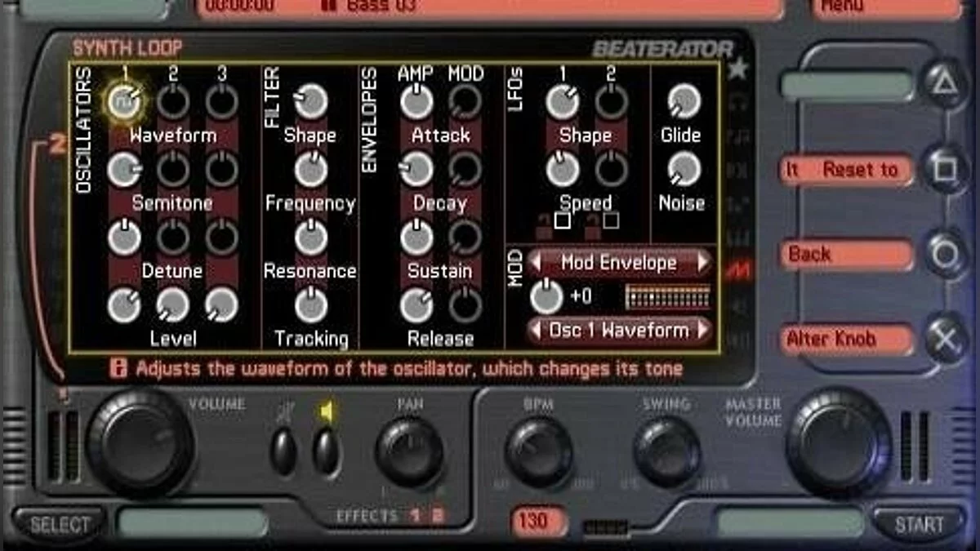Click the 130 BPM value display
980x551 pixels.
(539, 520)
